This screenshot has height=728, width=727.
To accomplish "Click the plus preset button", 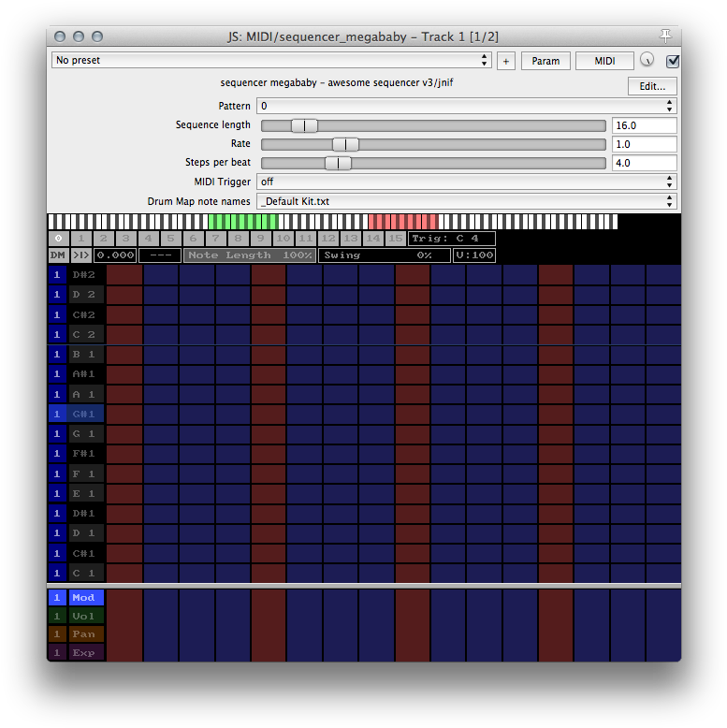I will click(506, 61).
